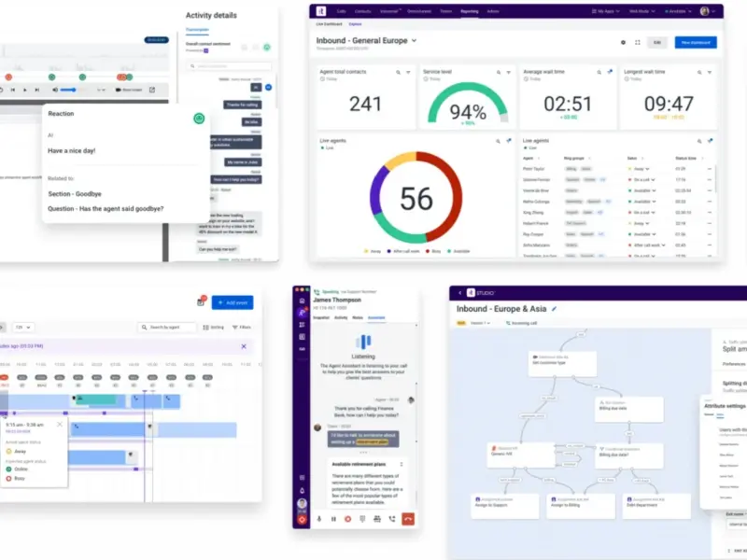
Task: Select Debt department node in Studio flow
Action: coord(656,506)
